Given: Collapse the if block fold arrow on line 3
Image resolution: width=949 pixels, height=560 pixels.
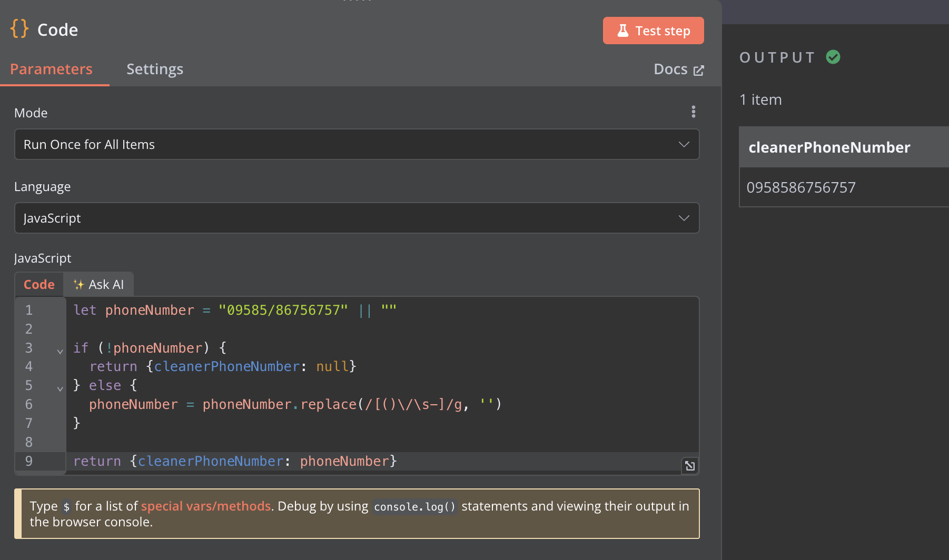Looking at the screenshot, I should tap(60, 351).
